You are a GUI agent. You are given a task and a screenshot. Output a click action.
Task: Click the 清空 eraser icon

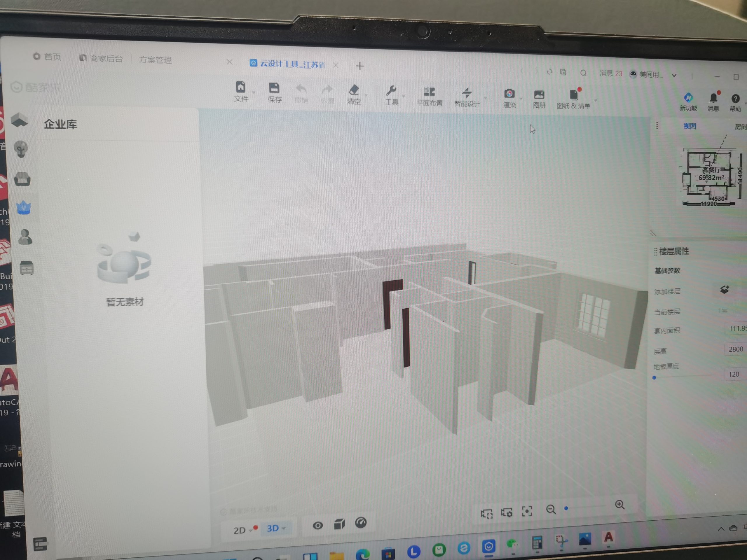click(x=354, y=90)
